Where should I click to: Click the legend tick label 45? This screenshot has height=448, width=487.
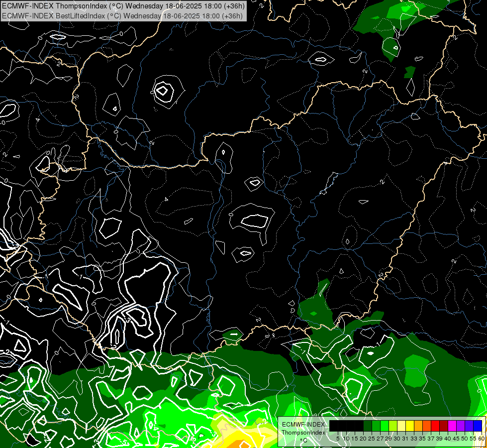[x=456, y=439]
